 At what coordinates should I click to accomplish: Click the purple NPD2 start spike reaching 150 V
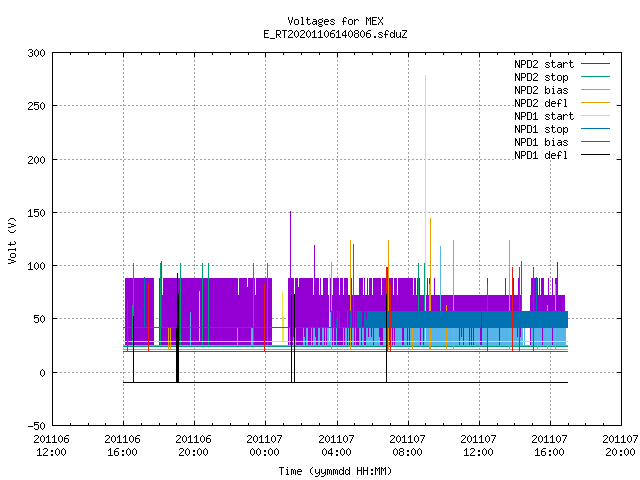(290, 245)
